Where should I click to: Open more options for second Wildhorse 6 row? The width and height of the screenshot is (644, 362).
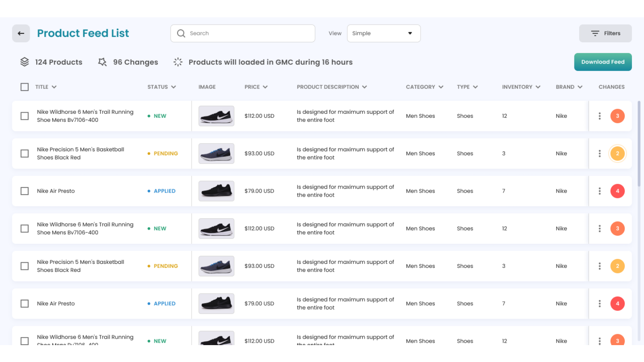point(600,228)
